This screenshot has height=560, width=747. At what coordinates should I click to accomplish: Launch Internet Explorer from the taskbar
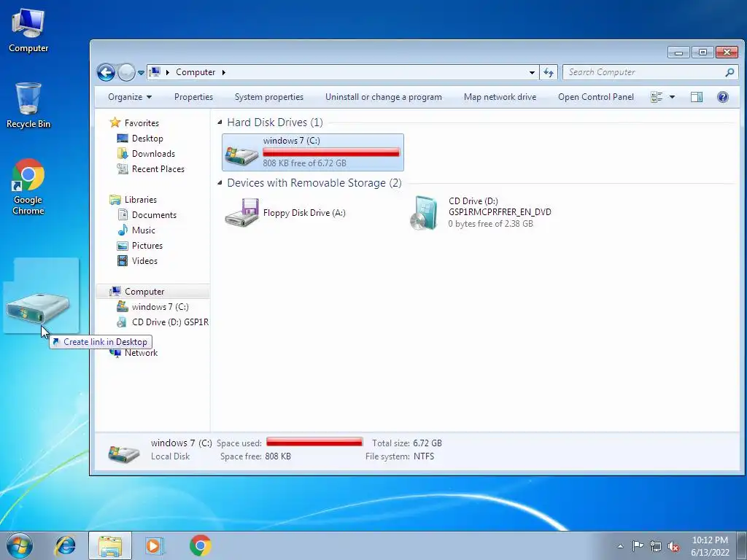(x=65, y=545)
